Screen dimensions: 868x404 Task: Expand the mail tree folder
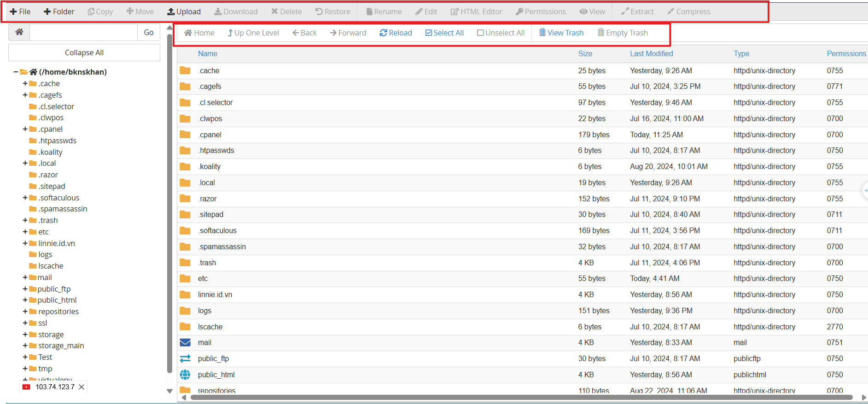tap(25, 277)
